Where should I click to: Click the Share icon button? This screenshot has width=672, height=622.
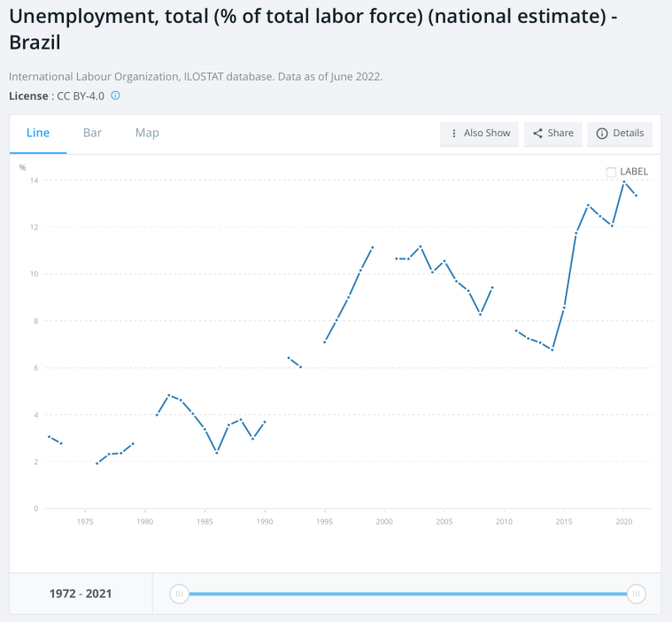coord(537,134)
